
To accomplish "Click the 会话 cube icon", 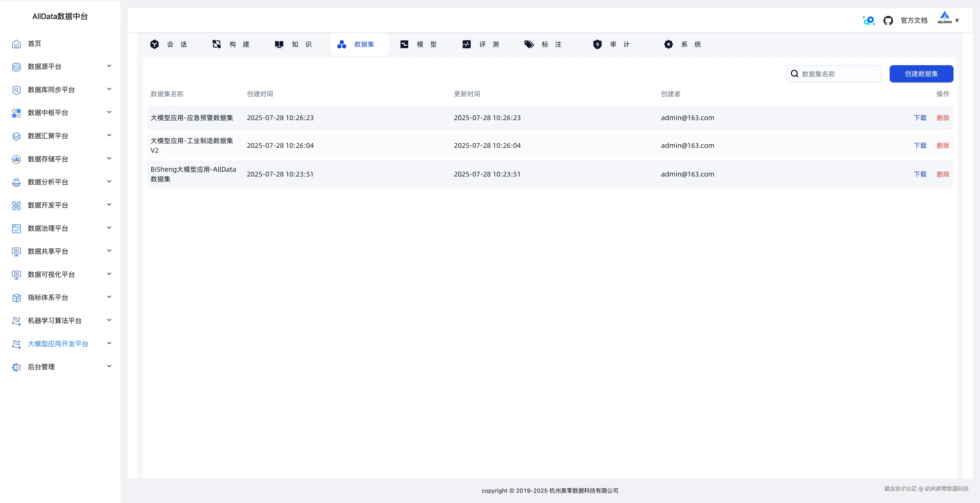I will [x=154, y=45].
